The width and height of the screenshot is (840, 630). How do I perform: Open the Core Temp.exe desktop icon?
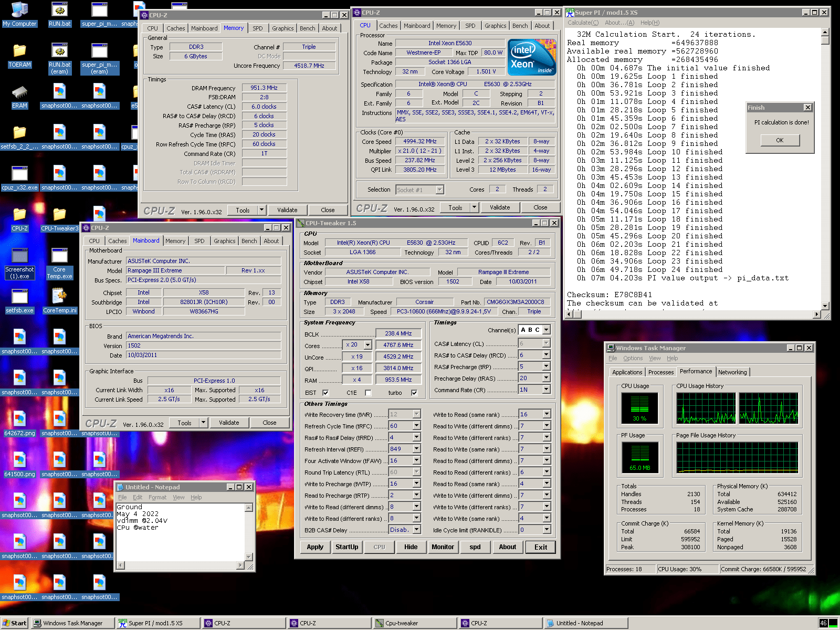59,256
